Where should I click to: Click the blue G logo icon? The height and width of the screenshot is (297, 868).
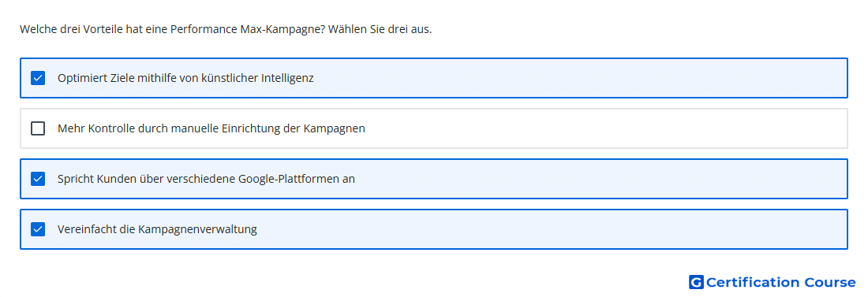(x=696, y=282)
